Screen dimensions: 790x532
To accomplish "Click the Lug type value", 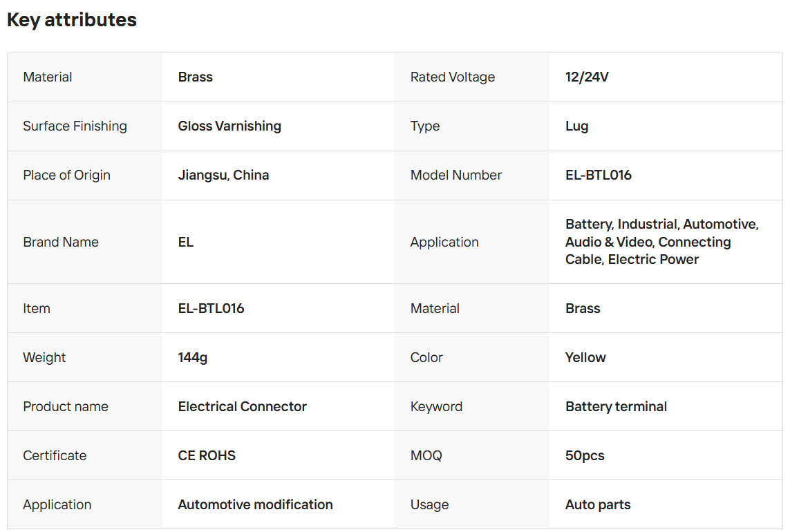I will [x=576, y=126].
